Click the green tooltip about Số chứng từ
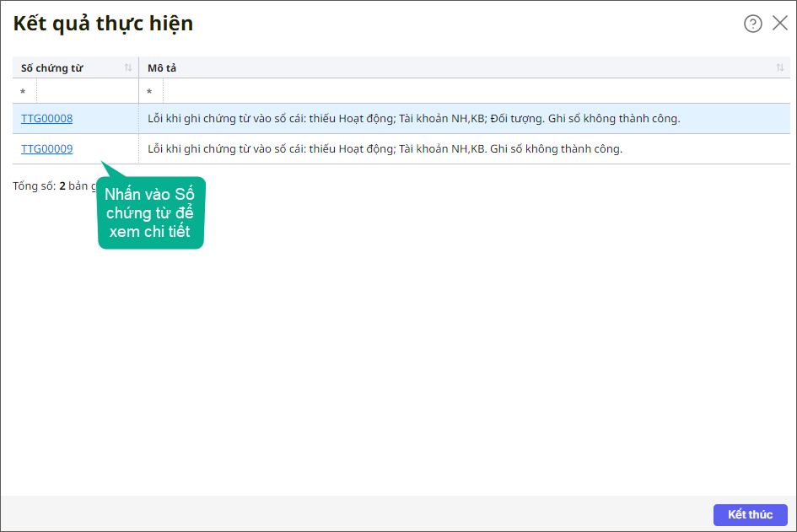This screenshot has width=797, height=532. click(150, 212)
